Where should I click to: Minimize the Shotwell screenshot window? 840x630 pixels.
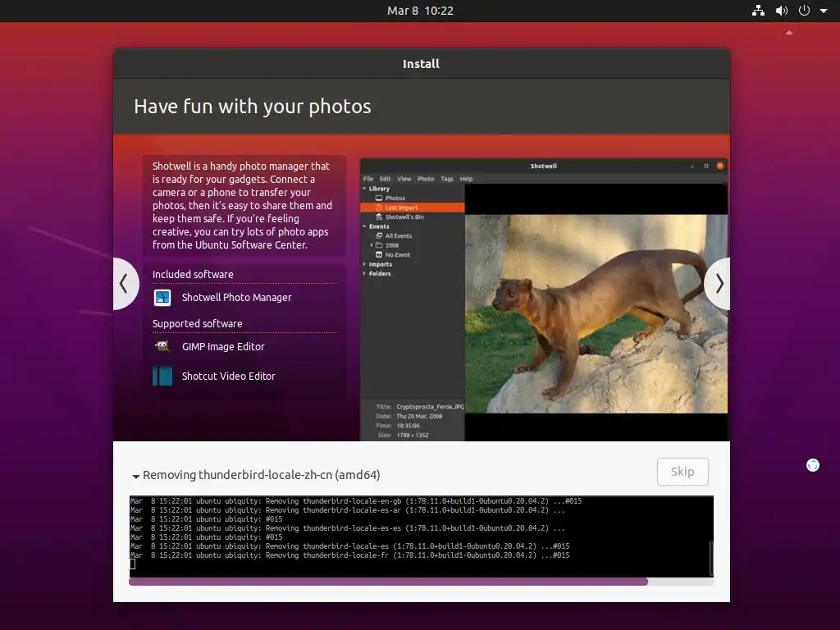[x=692, y=166]
